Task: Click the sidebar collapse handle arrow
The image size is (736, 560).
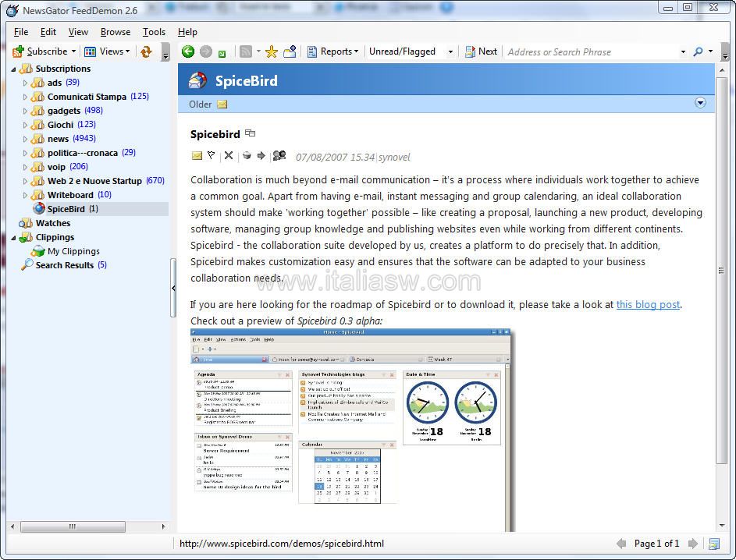Action: click(x=173, y=288)
